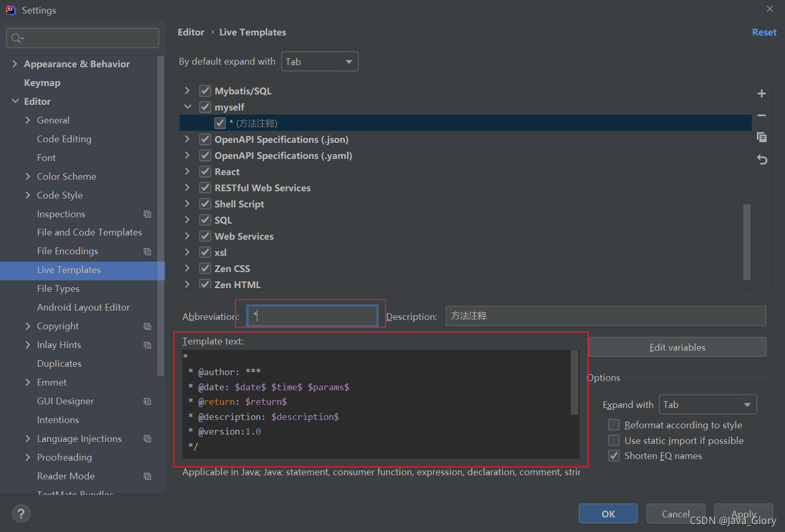Click the Apply button
785x532 pixels.
[x=743, y=514]
